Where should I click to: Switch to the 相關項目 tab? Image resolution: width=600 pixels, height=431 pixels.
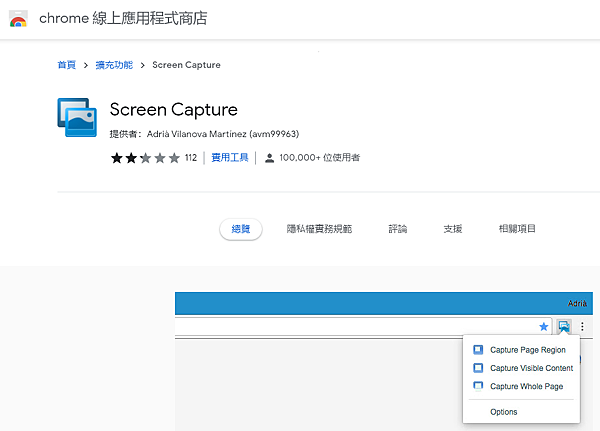click(x=517, y=229)
